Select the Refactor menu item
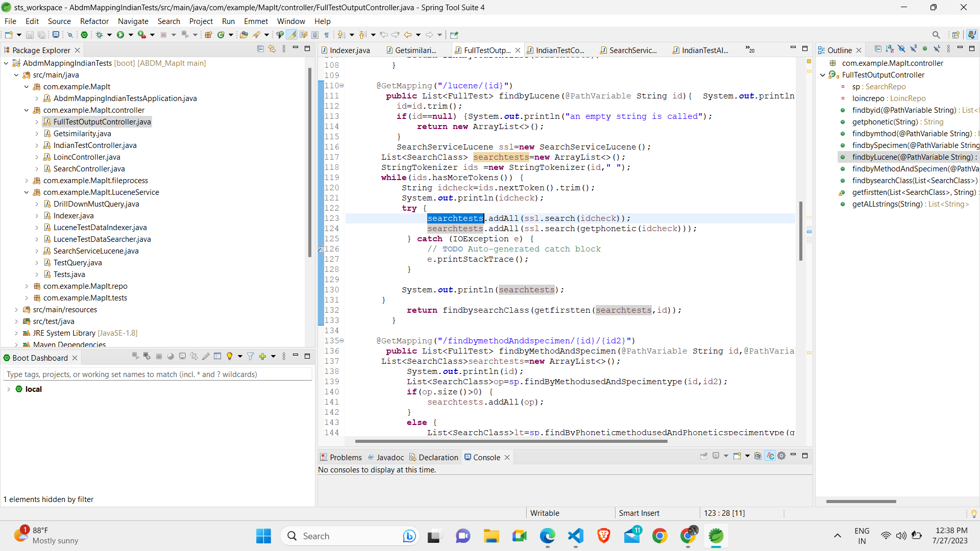The height and width of the screenshot is (551, 980). [95, 21]
